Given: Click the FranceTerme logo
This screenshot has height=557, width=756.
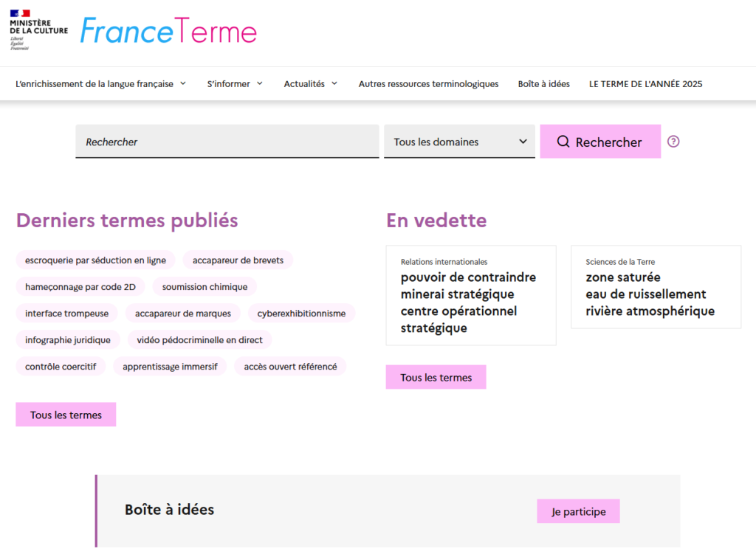Looking at the screenshot, I should click(x=168, y=30).
